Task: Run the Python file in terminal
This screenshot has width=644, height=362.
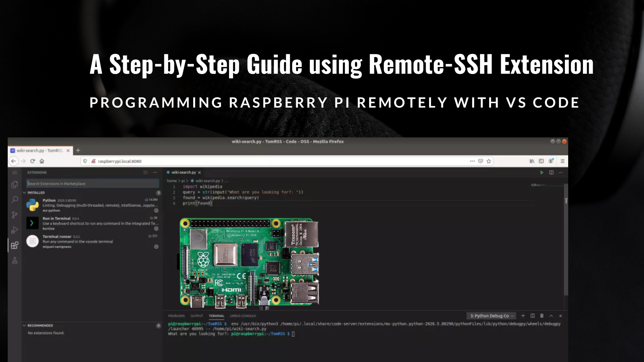Action: [542, 172]
